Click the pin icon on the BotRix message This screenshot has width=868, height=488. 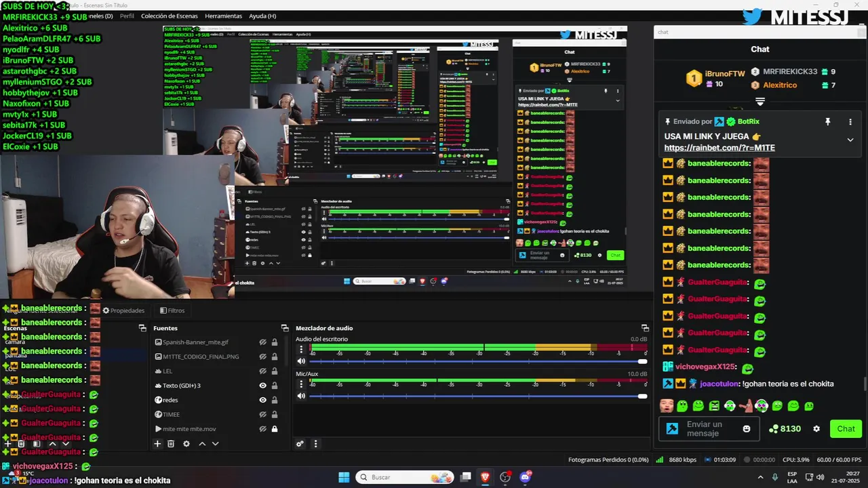point(827,122)
